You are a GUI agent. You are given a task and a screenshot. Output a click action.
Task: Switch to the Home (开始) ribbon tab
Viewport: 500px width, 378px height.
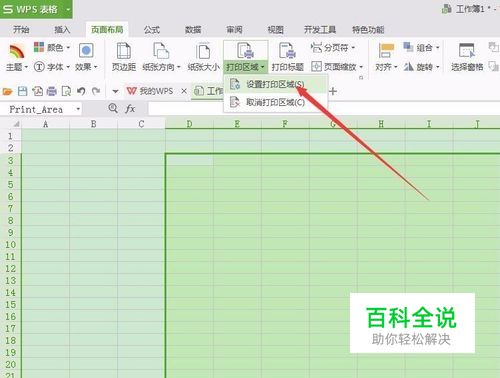pos(21,30)
